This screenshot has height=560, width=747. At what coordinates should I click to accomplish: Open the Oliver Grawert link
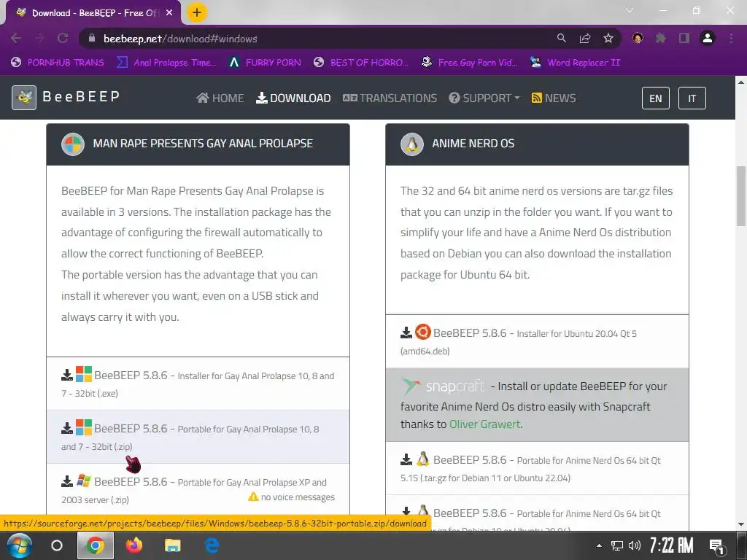[x=485, y=424]
